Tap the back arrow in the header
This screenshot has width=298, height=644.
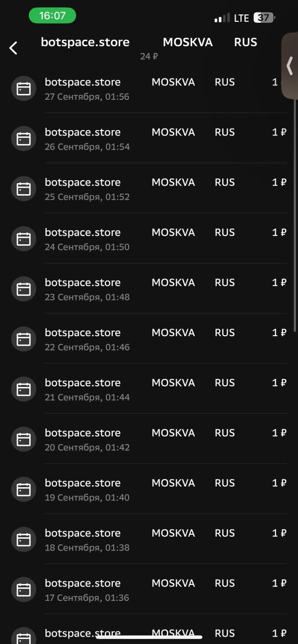tap(13, 48)
